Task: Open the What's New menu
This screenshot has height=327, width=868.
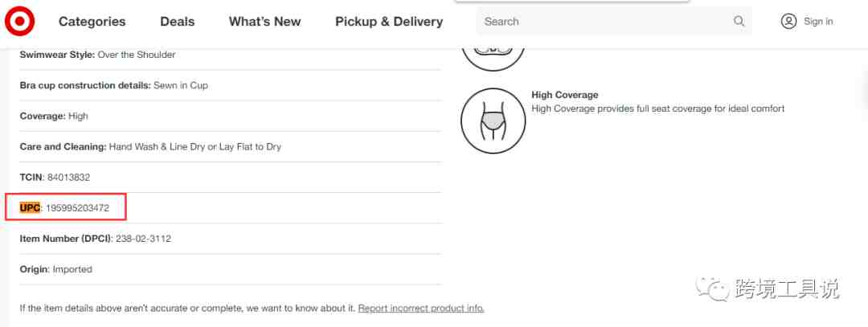Action: click(x=264, y=22)
